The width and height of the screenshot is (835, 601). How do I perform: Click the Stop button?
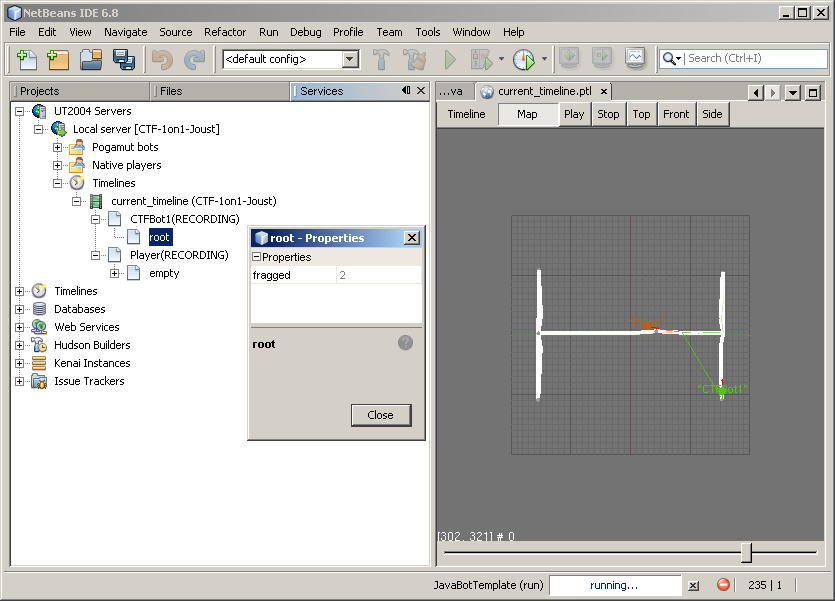coord(608,114)
